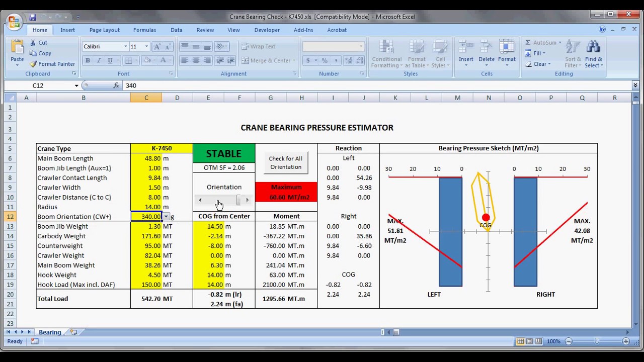Click the zoom slider handle
The height and width of the screenshot is (362, 644).
[x=597, y=341]
